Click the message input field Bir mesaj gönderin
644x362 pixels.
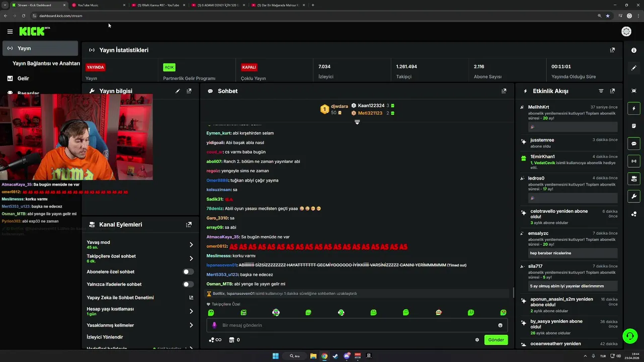[x=357, y=325]
